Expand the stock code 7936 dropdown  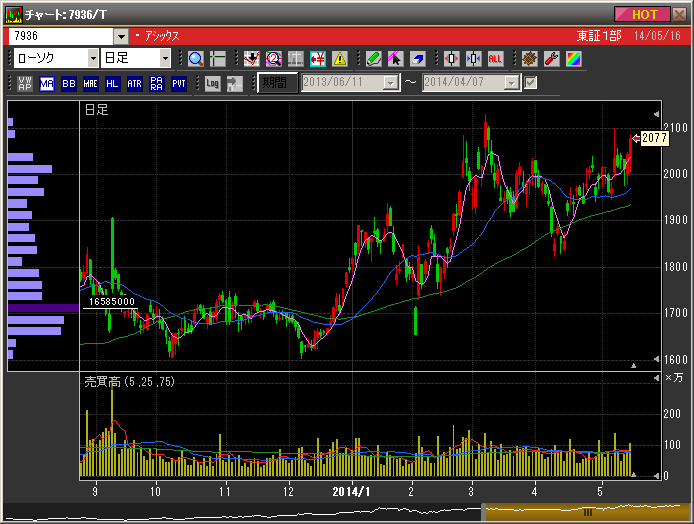point(122,35)
